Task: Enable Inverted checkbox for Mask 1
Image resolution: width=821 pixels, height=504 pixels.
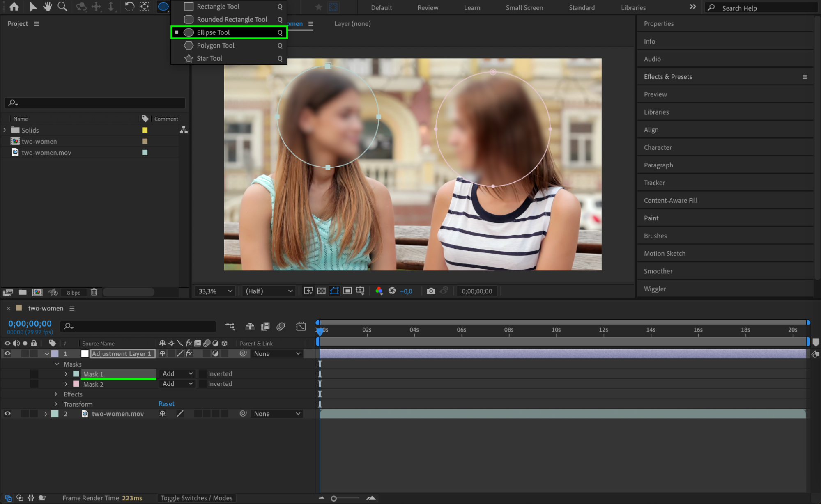Action: pyautogui.click(x=203, y=374)
